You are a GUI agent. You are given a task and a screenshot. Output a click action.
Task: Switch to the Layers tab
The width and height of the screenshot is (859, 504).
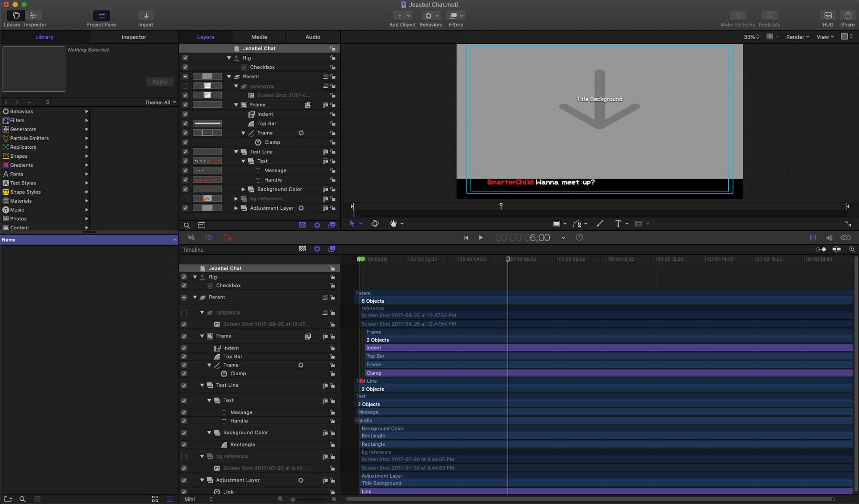pyautogui.click(x=206, y=37)
